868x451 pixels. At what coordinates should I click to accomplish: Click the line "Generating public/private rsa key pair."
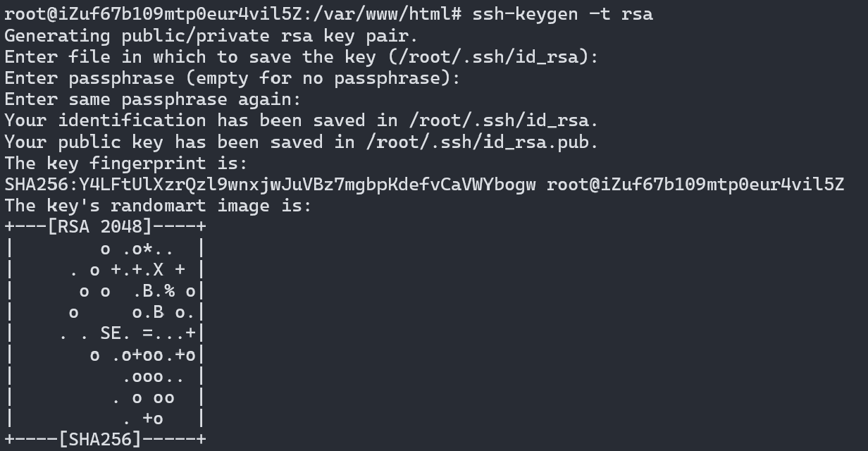point(211,35)
